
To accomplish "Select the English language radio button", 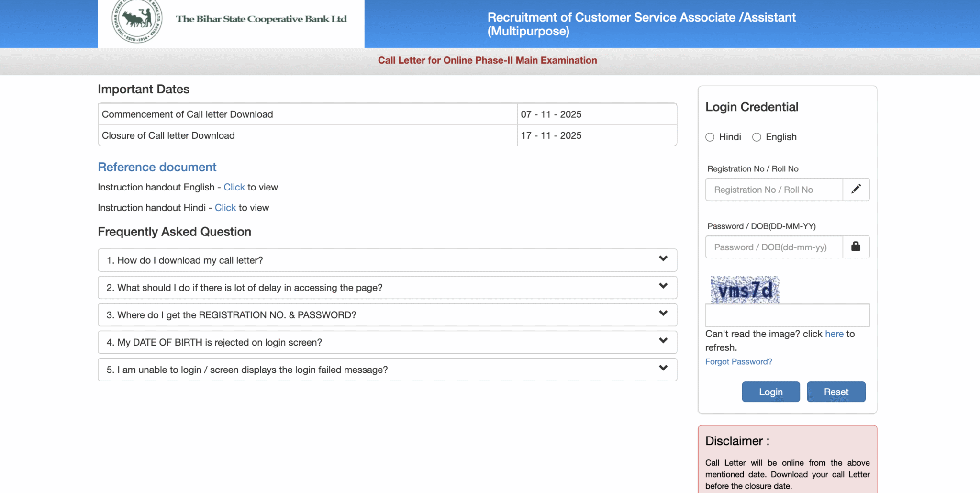I will [757, 137].
